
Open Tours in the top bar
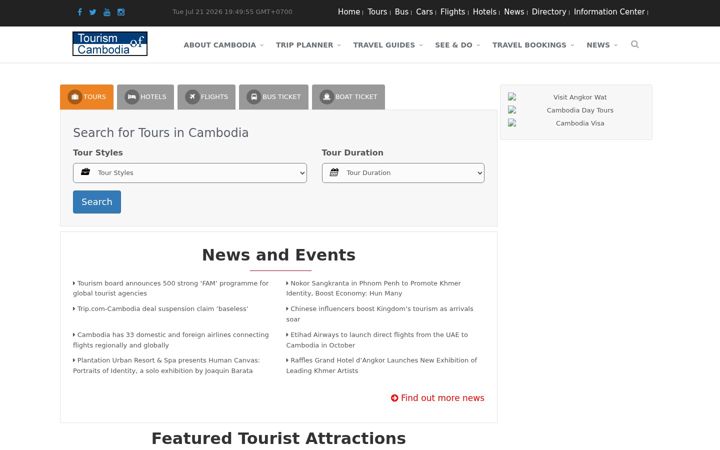coord(377,12)
